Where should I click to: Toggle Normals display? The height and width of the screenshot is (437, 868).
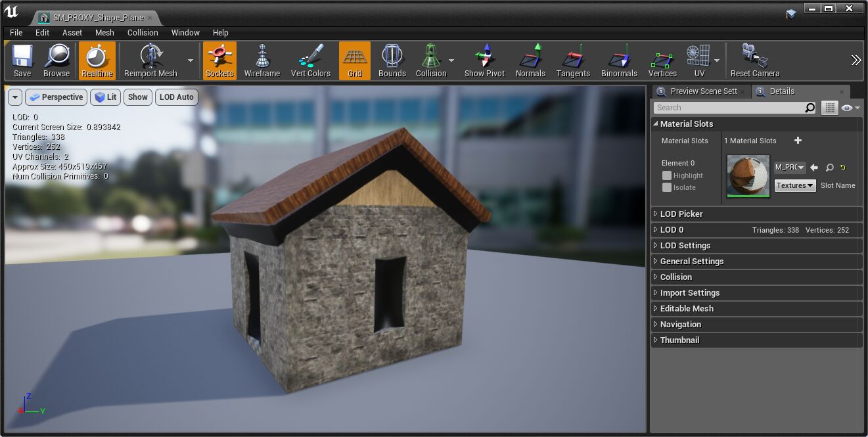click(530, 60)
